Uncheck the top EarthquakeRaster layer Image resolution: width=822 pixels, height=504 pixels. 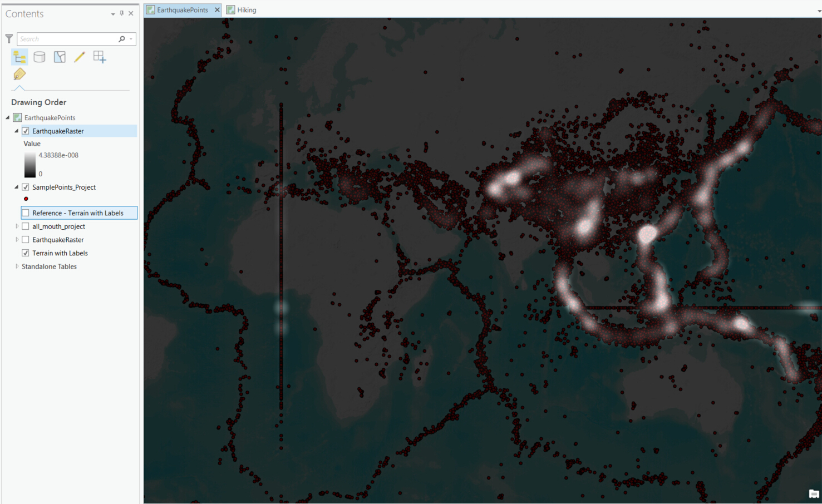(26, 131)
